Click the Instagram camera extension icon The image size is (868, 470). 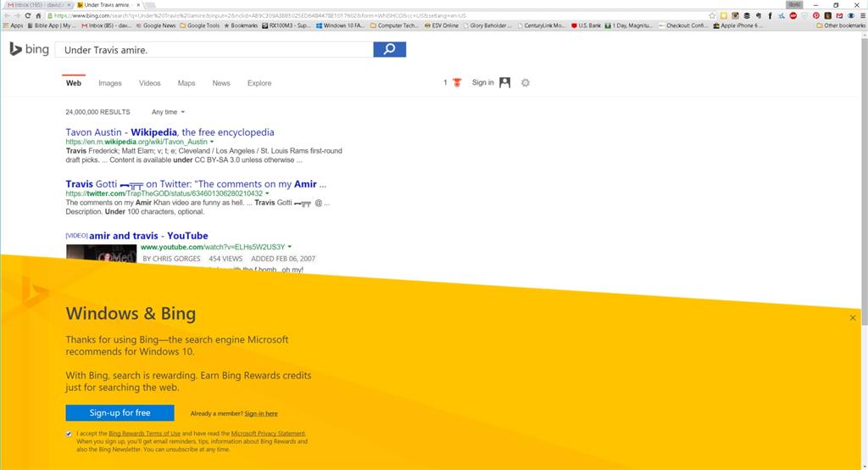point(735,15)
